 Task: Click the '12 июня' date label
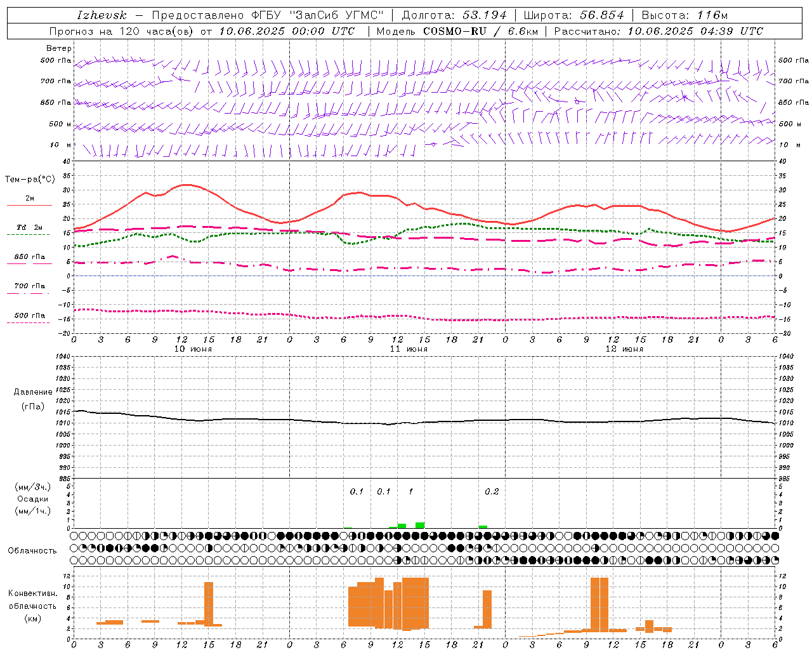coord(624,349)
